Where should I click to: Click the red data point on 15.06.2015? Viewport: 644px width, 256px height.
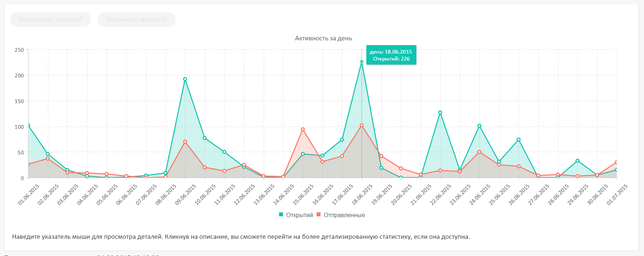(x=303, y=129)
